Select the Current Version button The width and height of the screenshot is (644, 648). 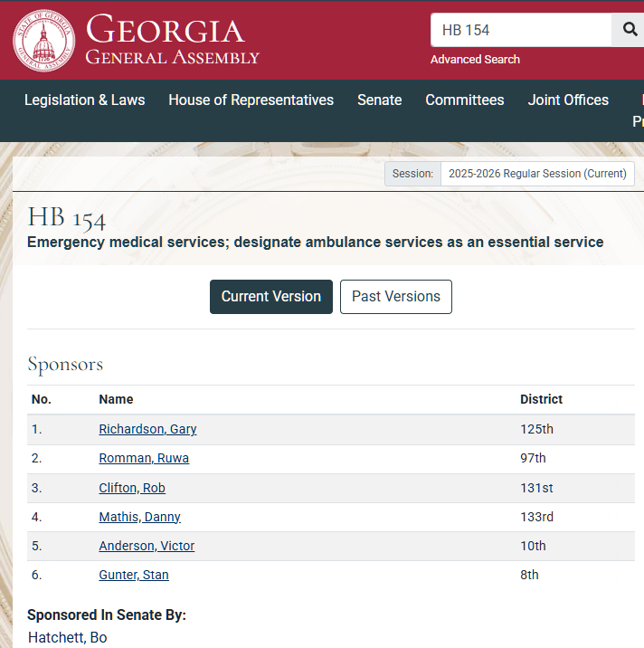click(x=271, y=297)
